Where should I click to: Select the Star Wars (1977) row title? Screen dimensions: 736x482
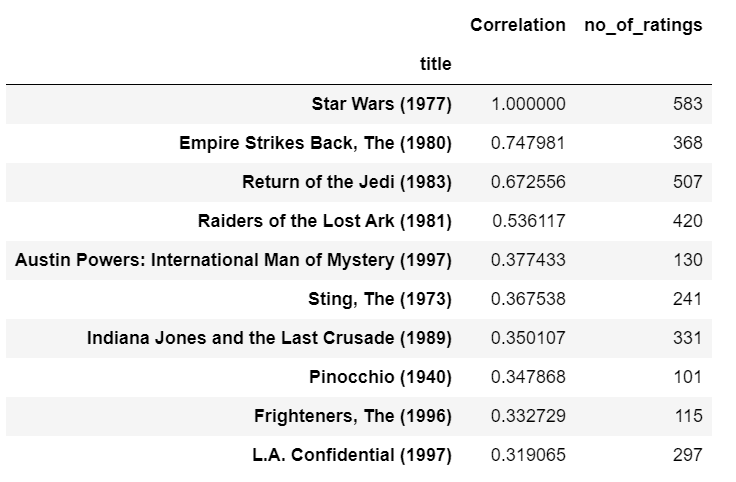coord(382,104)
